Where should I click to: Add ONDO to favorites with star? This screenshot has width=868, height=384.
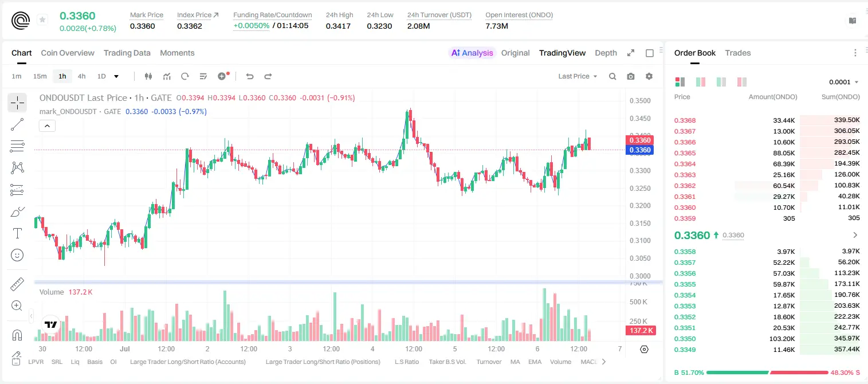42,20
